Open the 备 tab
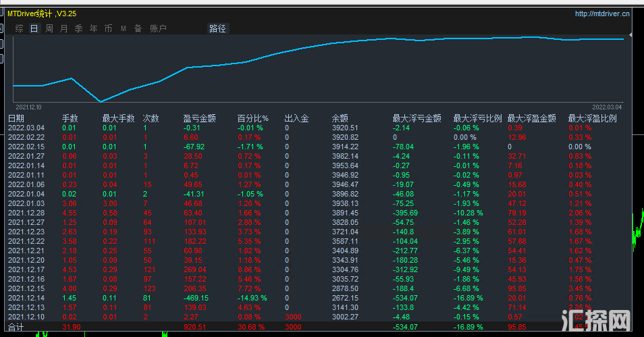This screenshot has width=644, height=337. (138, 28)
